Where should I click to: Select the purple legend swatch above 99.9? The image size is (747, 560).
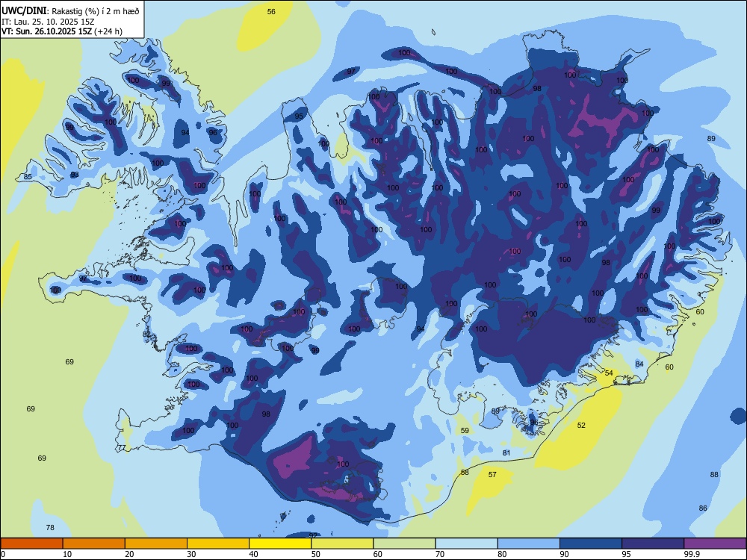[715, 544]
